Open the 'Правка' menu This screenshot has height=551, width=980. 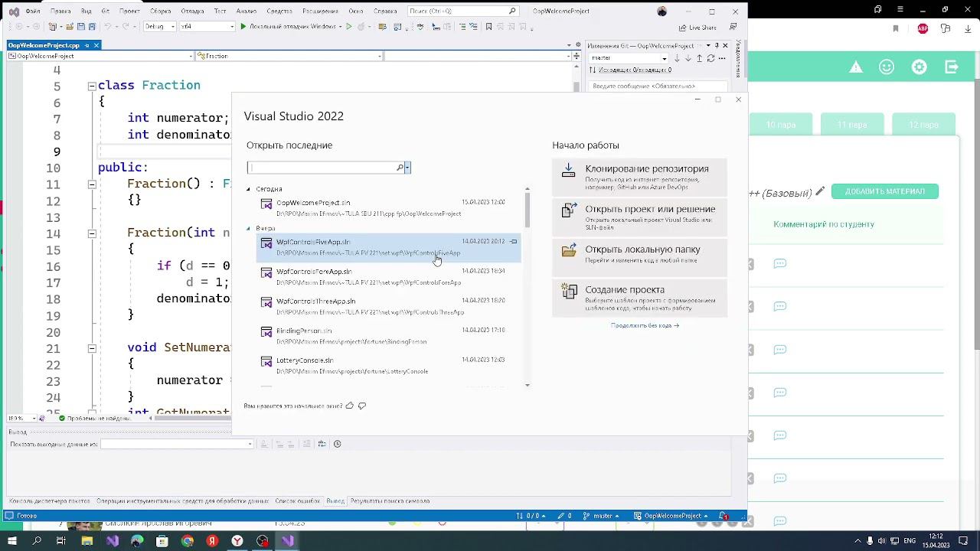[60, 11]
